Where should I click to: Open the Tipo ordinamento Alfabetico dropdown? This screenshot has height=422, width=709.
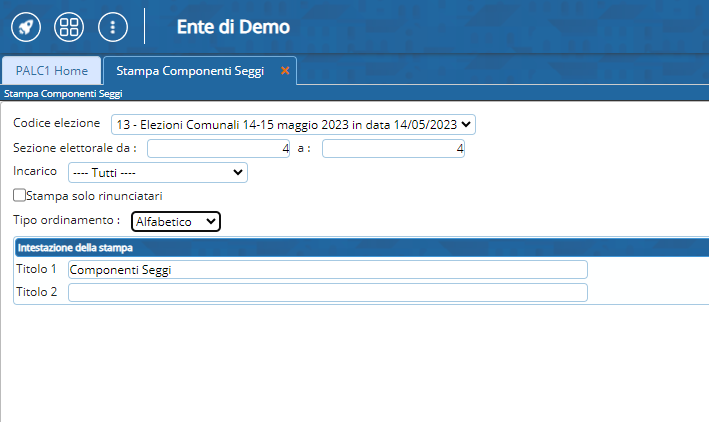(176, 221)
